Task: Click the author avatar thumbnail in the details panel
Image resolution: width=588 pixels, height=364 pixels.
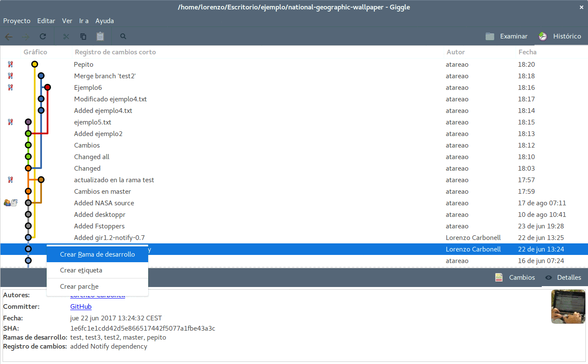Action: [x=567, y=307]
